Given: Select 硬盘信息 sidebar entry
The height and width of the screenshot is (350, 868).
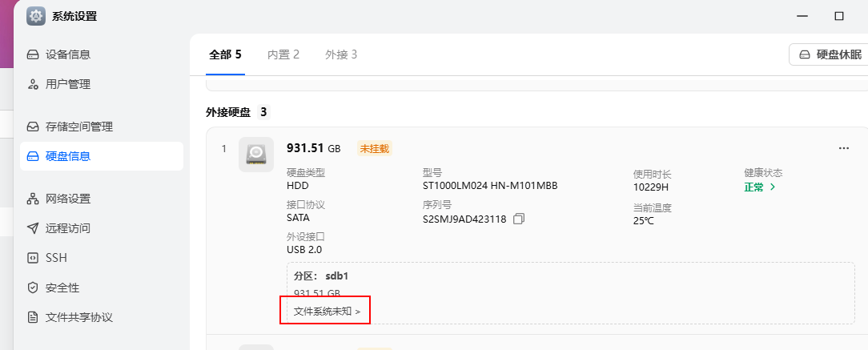Looking at the screenshot, I should tap(67, 156).
